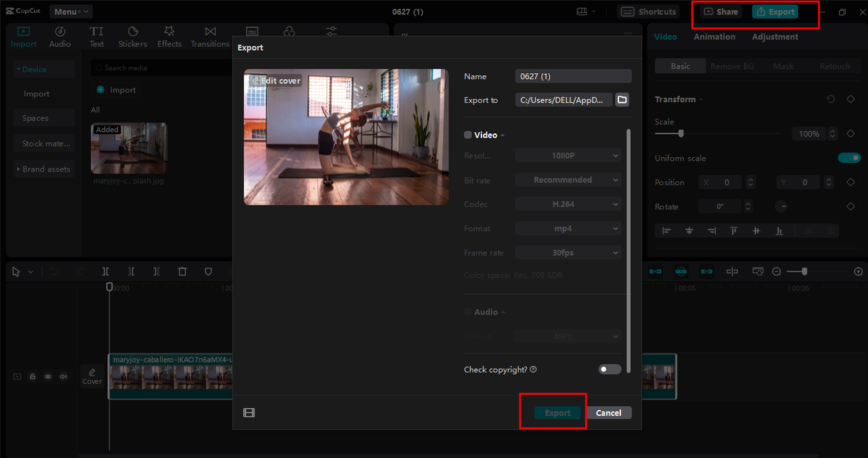Switch to the Stickers tab
The width and height of the screenshot is (868, 458).
(133, 37)
